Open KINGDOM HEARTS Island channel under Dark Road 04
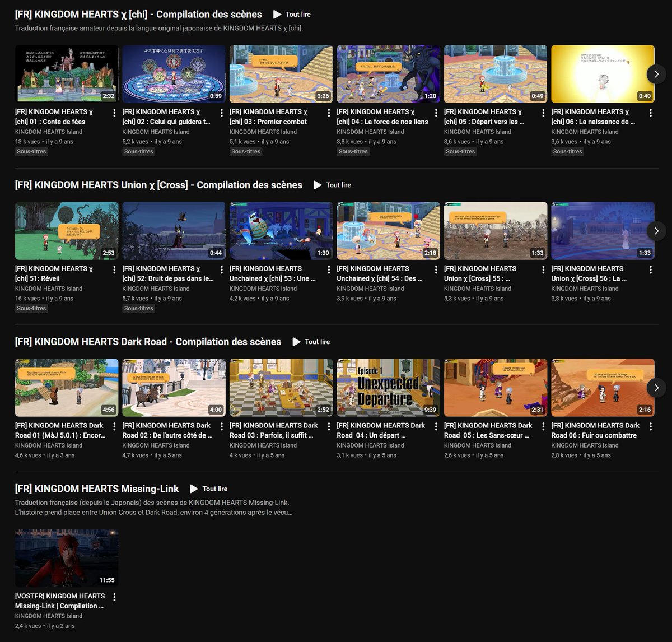The height and width of the screenshot is (642, 672). (370, 446)
